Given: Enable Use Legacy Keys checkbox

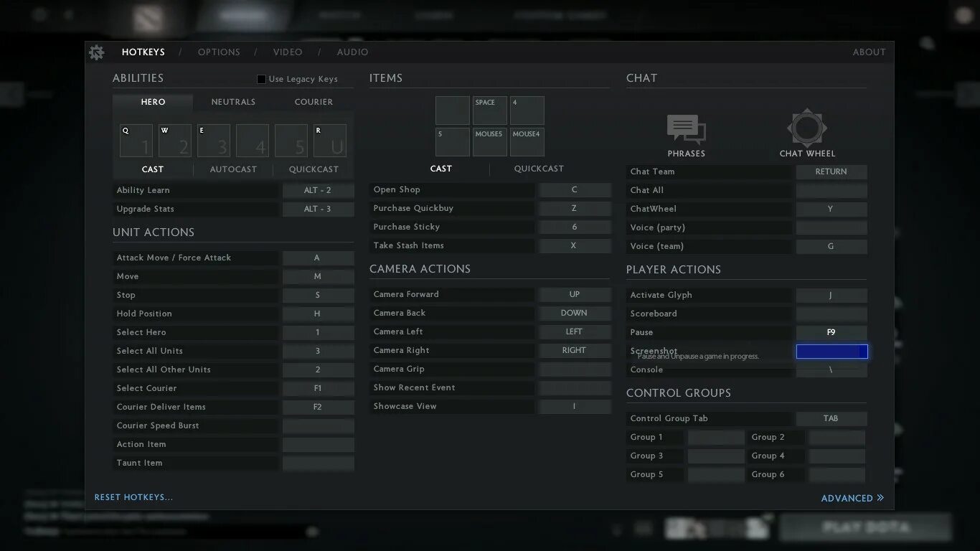Looking at the screenshot, I should [x=261, y=79].
